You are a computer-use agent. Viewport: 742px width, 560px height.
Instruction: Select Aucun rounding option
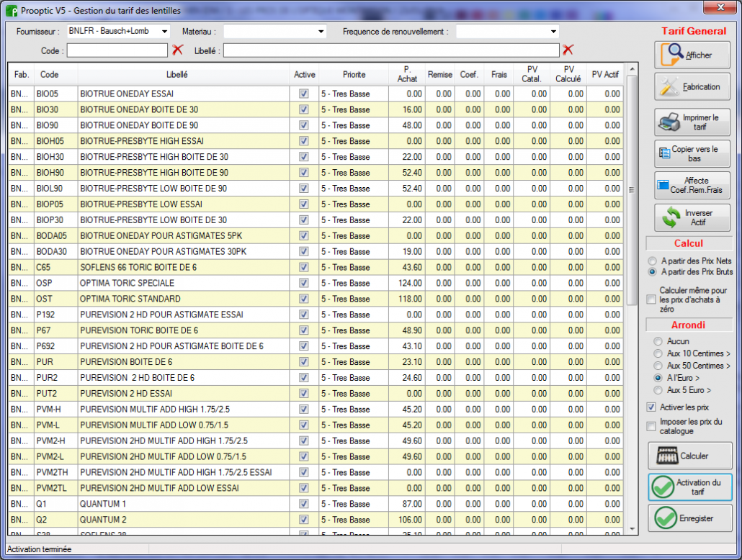658,341
